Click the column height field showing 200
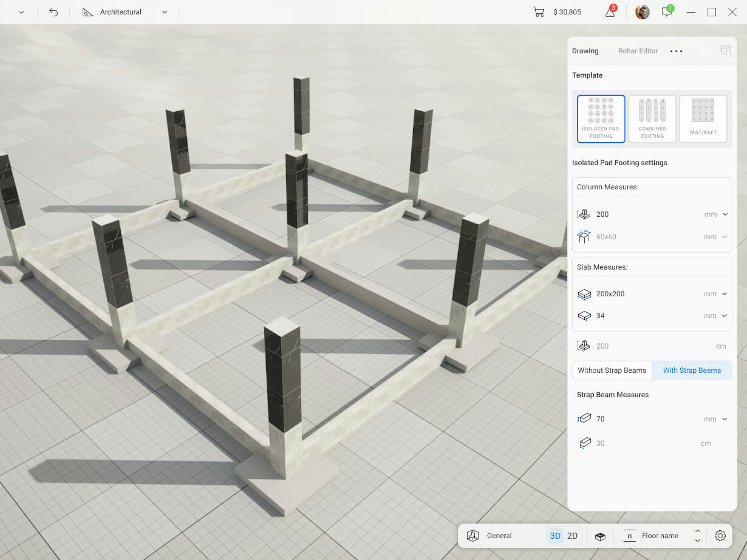The width and height of the screenshot is (747, 560). [652, 214]
